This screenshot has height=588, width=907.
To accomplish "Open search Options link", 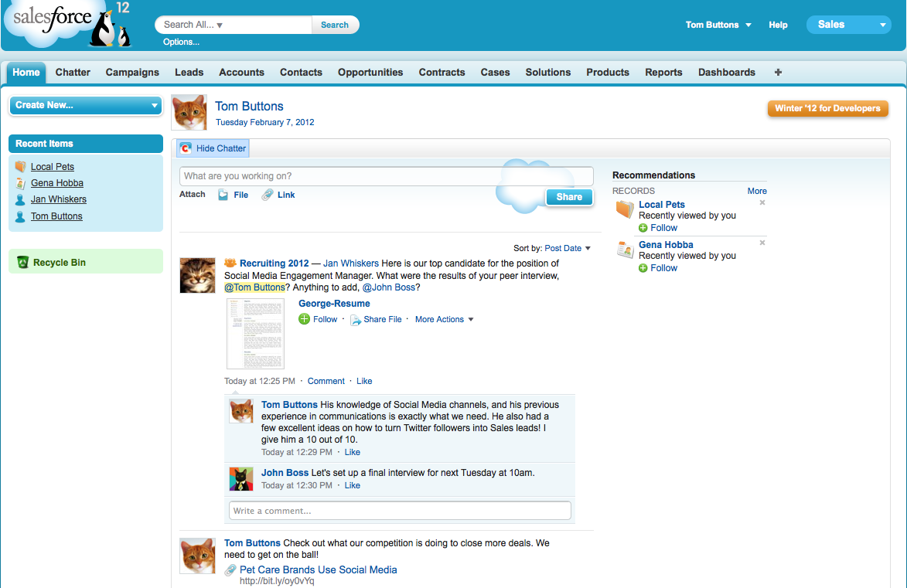I will [181, 42].
